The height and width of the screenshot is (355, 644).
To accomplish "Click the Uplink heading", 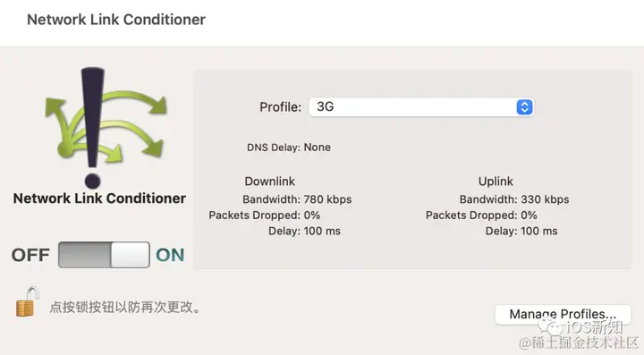I will [x=496, y=182].
